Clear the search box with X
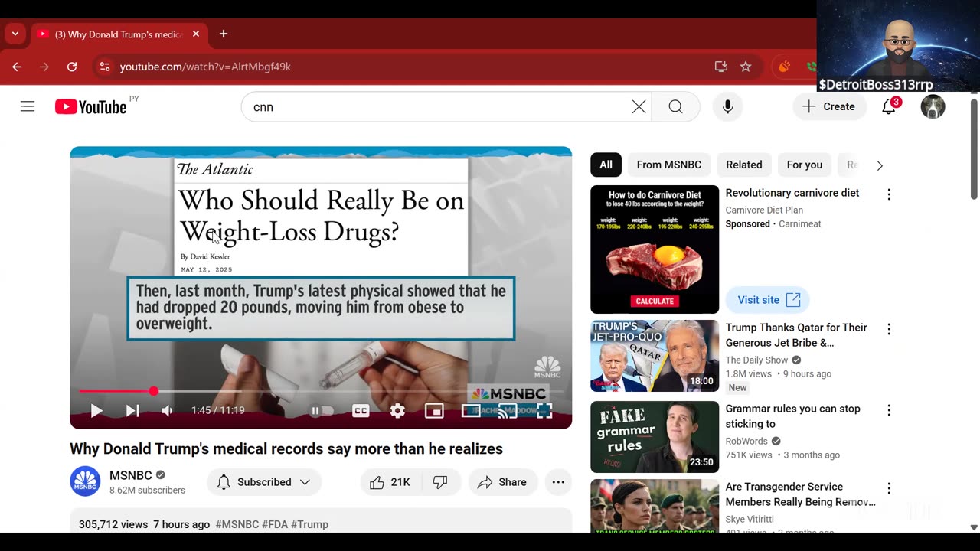This screenshot has width=980, height=551. [x=639, y=107]
